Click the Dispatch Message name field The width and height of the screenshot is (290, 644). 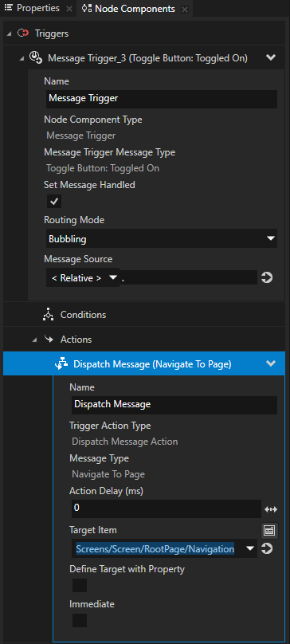pos(174,405)
